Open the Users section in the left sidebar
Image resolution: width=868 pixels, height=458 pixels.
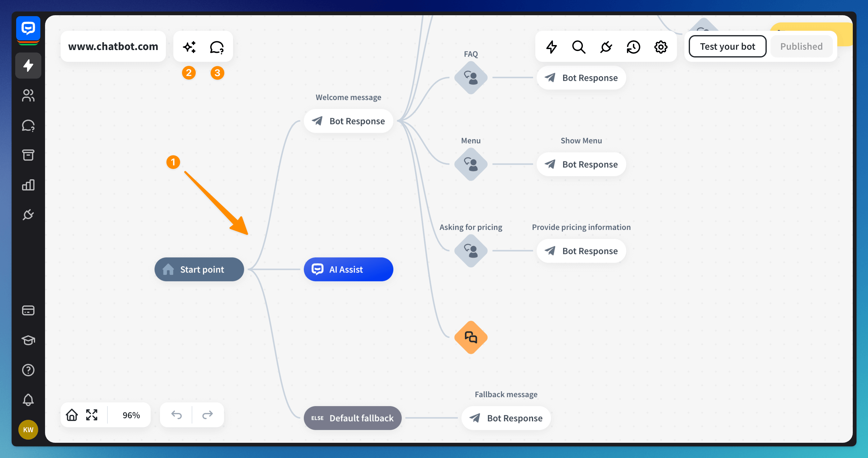pyautogui.click(x=28, y=95)
